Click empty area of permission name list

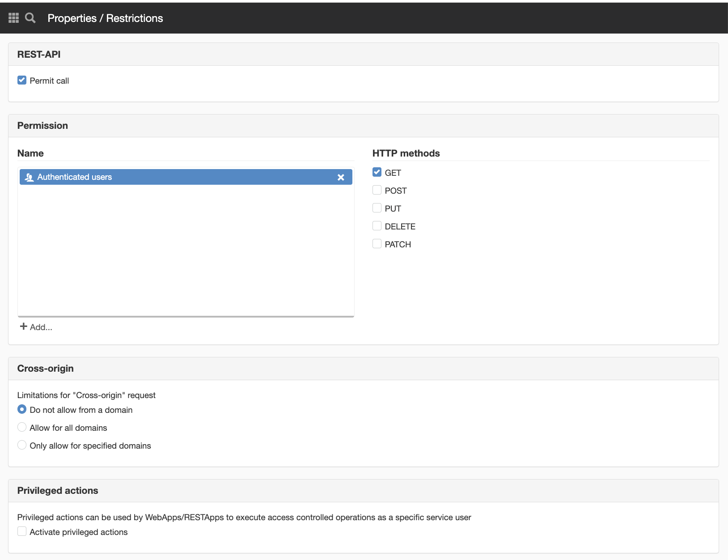click(x=186, y=250)
